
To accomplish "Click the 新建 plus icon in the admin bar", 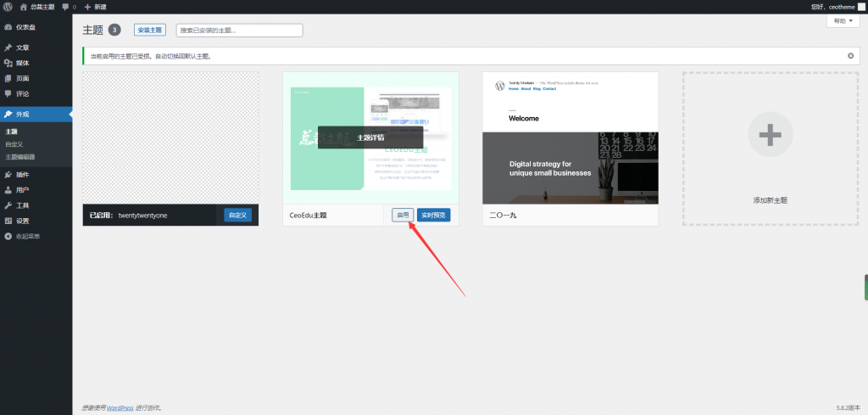I will click(87, 7).
